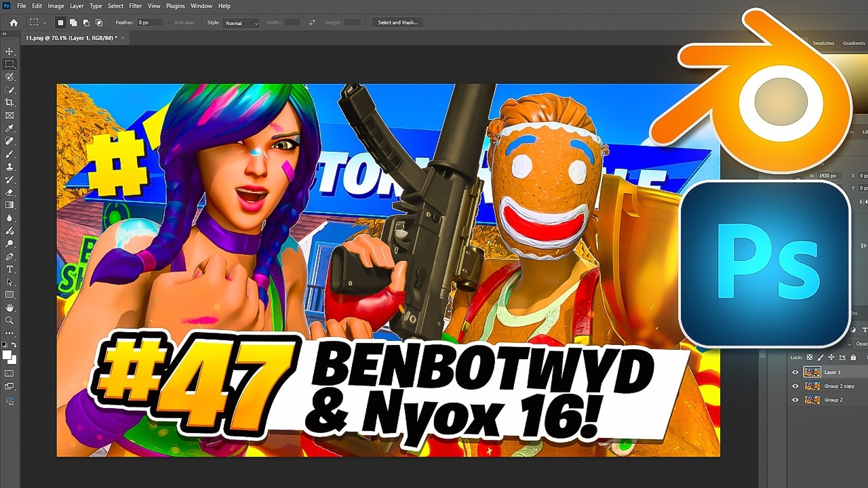Switch to the Gradients panel tab
The height and width of the screenshot is (488, 868).
854,43
